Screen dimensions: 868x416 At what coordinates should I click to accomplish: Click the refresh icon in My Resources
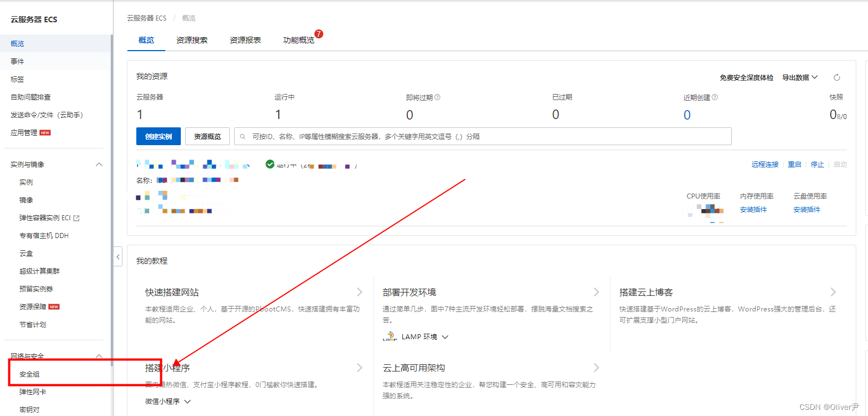tap(836, 78)
